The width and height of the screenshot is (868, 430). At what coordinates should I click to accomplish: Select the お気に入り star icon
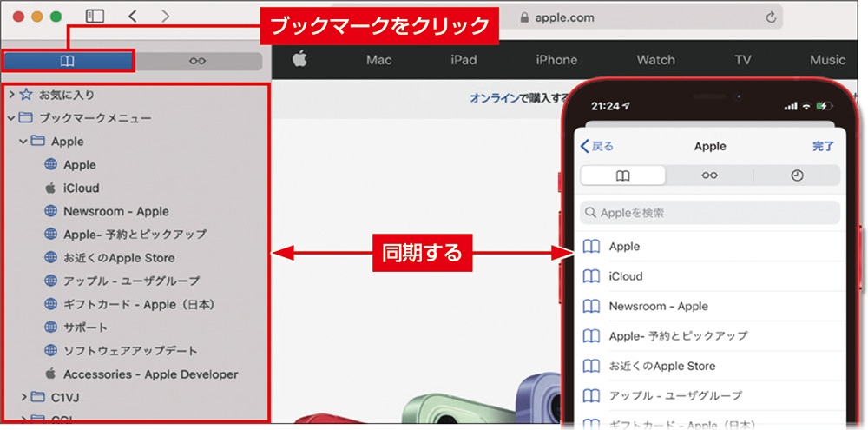point(26,95)
